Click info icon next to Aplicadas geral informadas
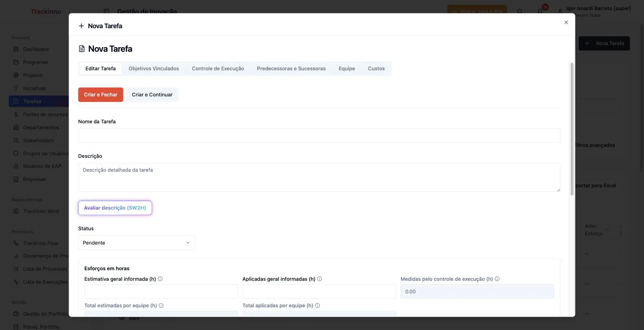The image size is (644, 330). point(320,279)
